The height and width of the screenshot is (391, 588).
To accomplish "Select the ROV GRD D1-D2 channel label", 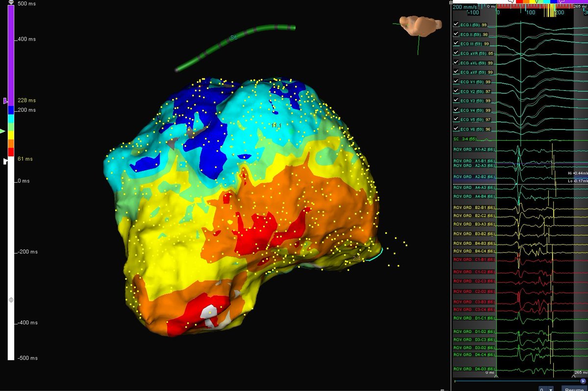I will point(474,332).
